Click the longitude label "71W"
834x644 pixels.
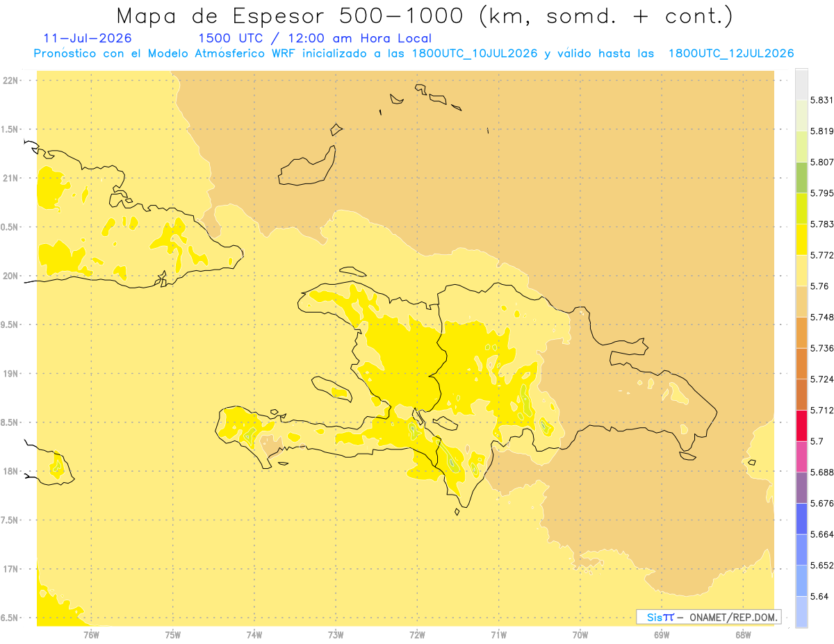(498, 634)
